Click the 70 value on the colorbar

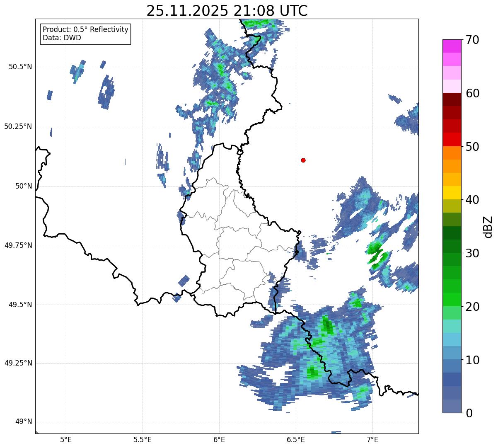[472, 40]
